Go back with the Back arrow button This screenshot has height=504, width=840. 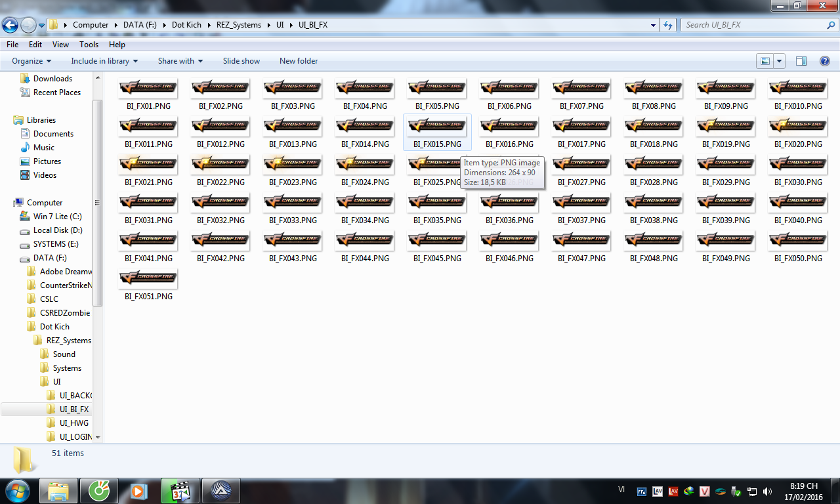click(10, 26)
